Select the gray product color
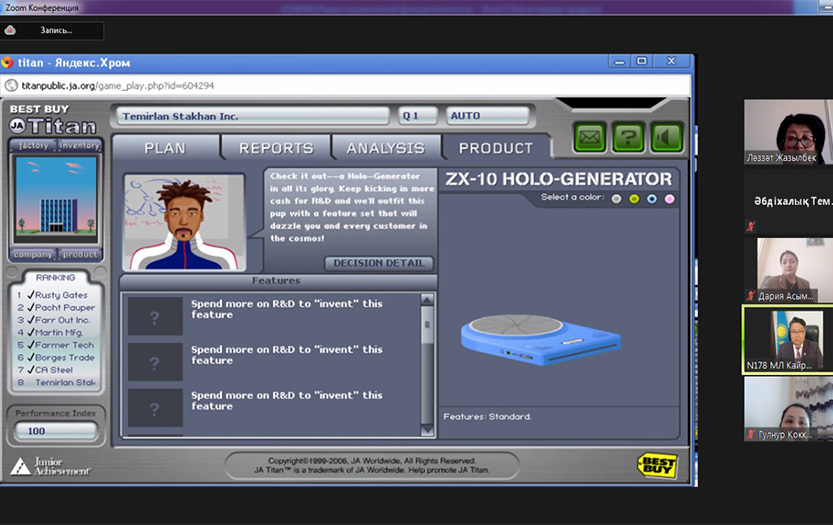This screenshot has height=525, width=833. [x=617, y=198]
